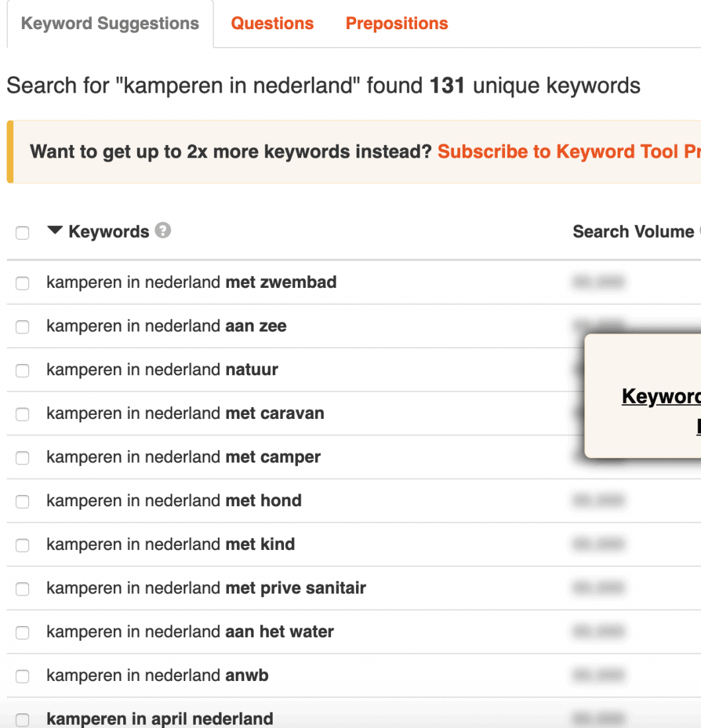701x728 pixels.
Task: Select keyword text 'kamperen in nederland met prive sanitair'
Action: tap(206, 588)
